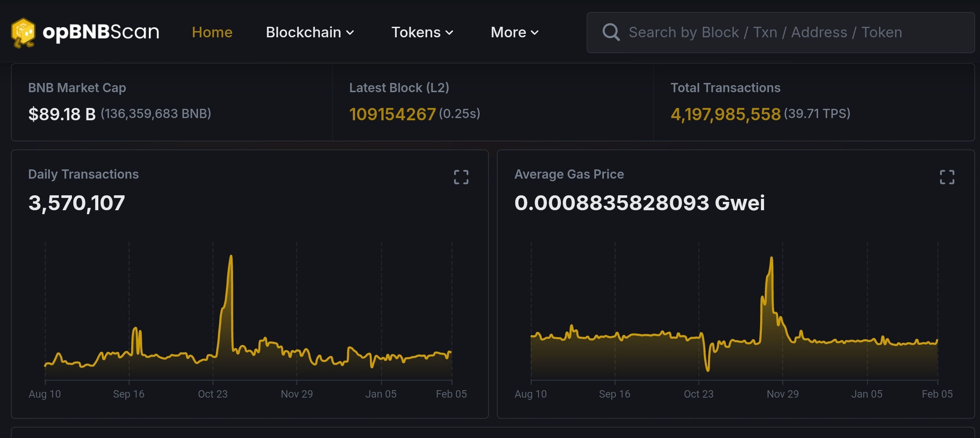
Task: Click Oct 23 label on Daily Transactions chart
Action: pos(212,394)
